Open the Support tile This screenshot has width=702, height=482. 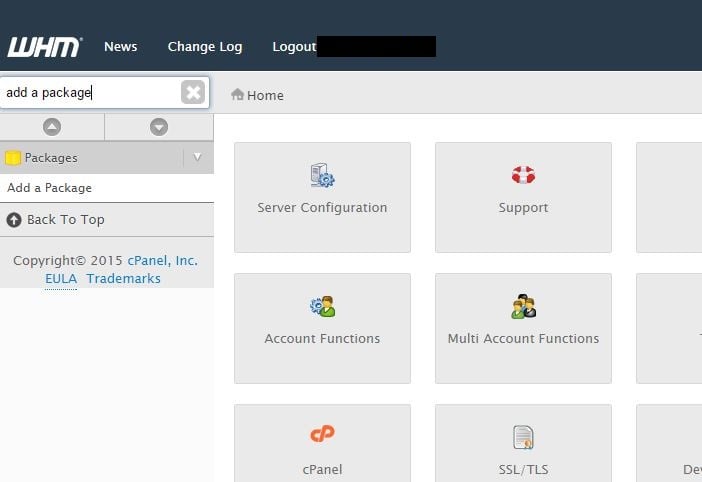pos(523,197)
